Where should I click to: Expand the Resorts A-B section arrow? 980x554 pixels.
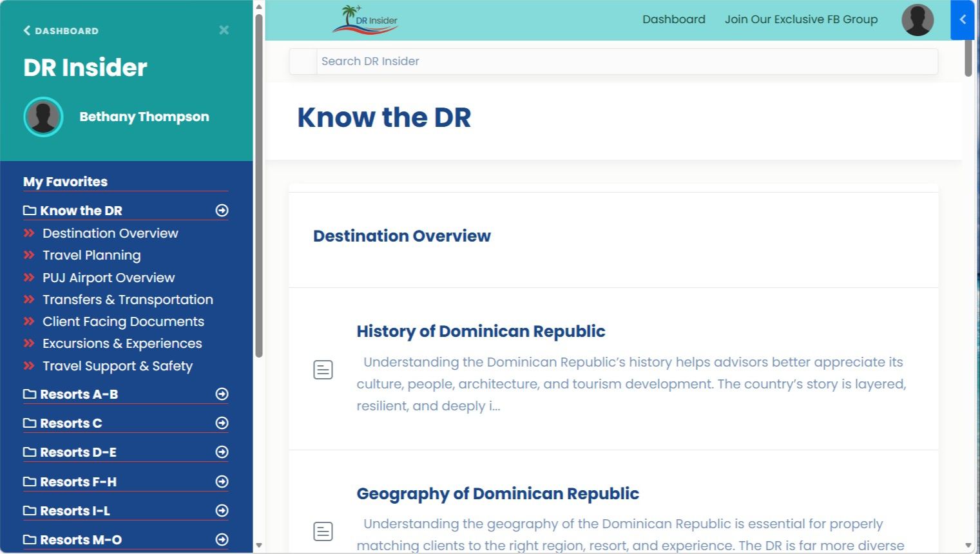(222, 394)
